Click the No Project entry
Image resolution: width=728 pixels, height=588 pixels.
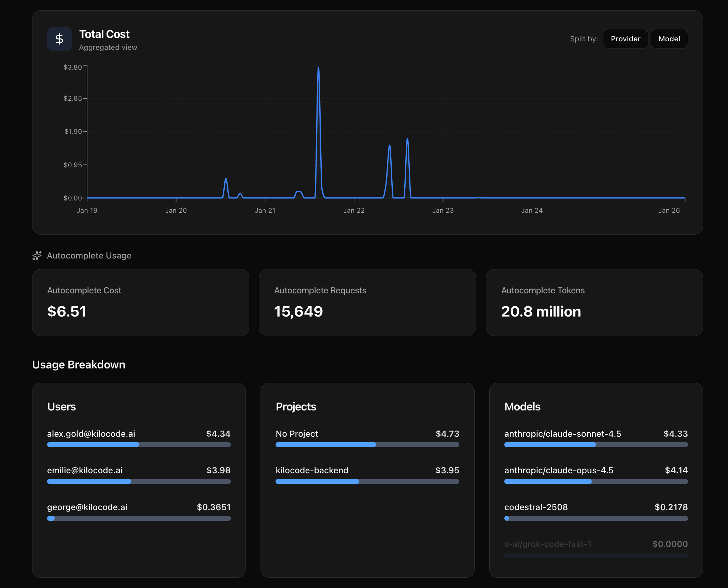coord(297,434)
